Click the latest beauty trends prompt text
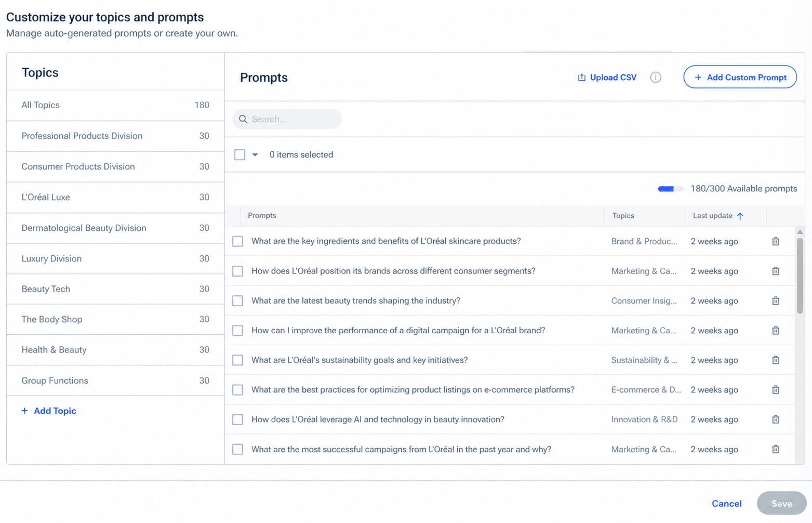This screenshot has height=523, width=812. click(x=356, y=300)
